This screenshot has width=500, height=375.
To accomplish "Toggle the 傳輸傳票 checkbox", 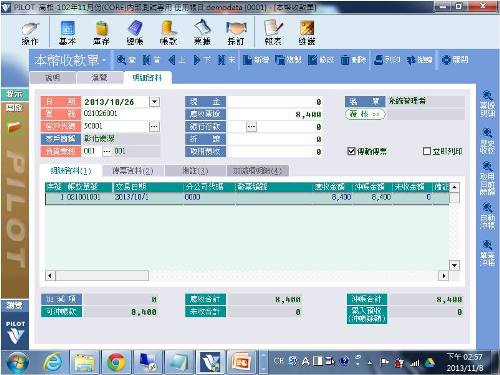I will pyautogui.click(x=351, y=151).
